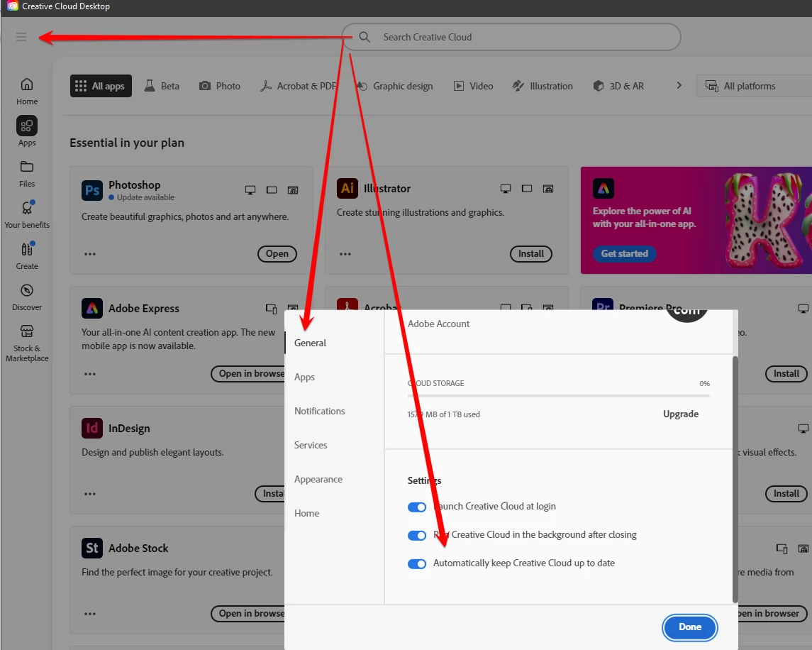The image size is (812, 650).
Task: Click the Illustrator app icon
Action: coord(347,188)
